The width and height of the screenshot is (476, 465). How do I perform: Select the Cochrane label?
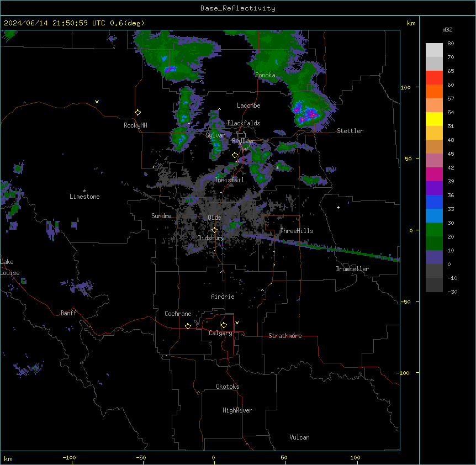pyautogui.click(x=178, y=314)
